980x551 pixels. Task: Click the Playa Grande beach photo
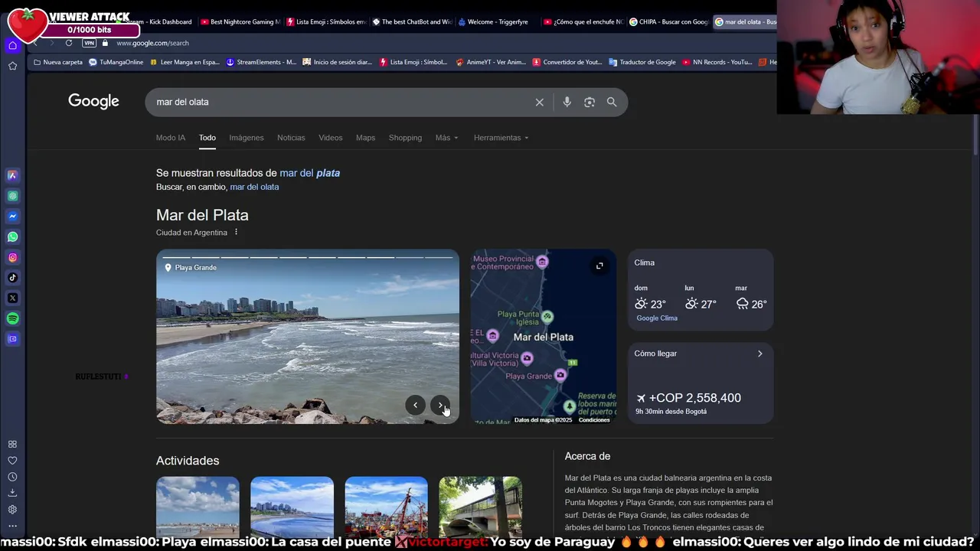point(308,337)
